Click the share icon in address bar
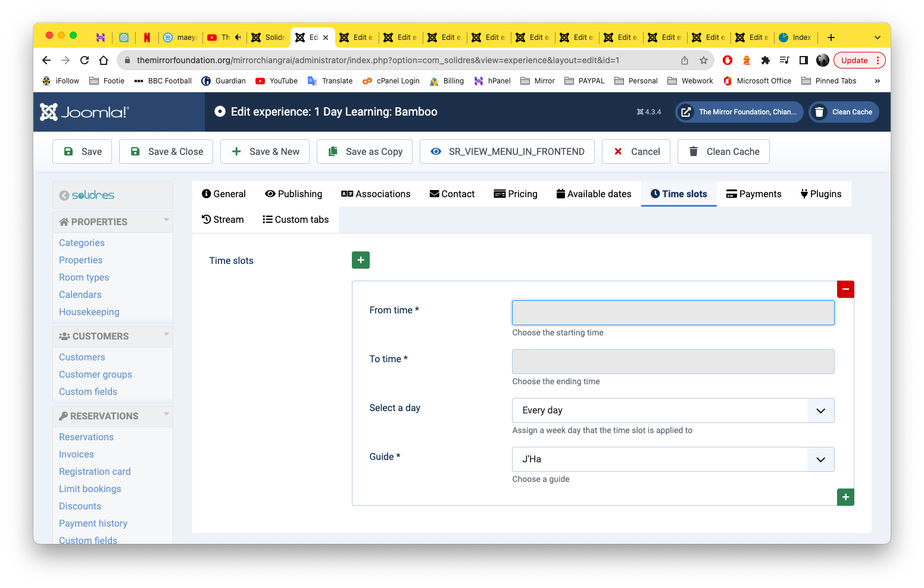This screenshot has height=588, width=924. (x=684, y=60)
